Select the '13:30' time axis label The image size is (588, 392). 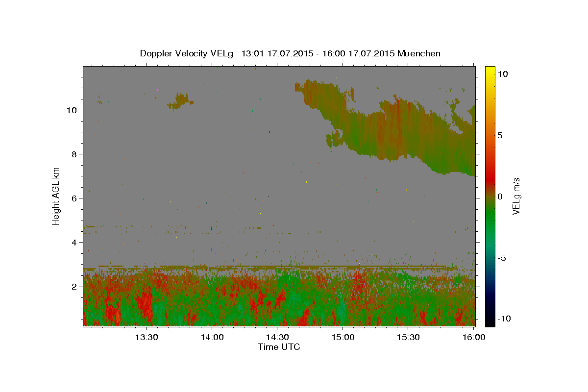pyautogui.click(x=146, y=337)
